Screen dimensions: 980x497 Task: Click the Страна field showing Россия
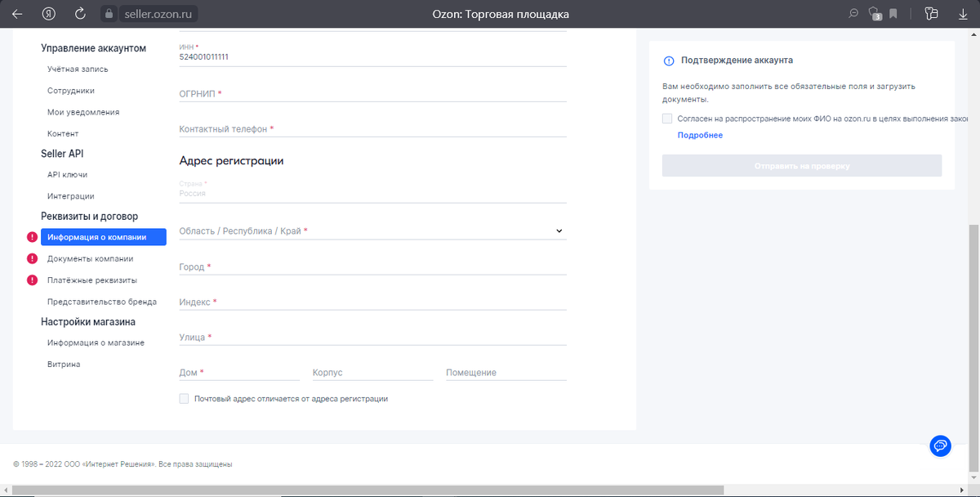pos(372,190)
